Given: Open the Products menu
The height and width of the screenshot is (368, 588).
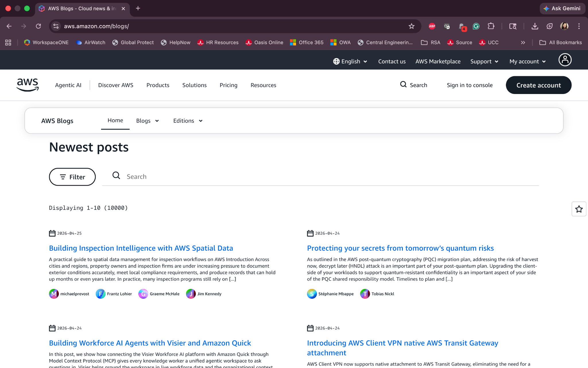Looking at the screenshot, I should coord(158,85).
